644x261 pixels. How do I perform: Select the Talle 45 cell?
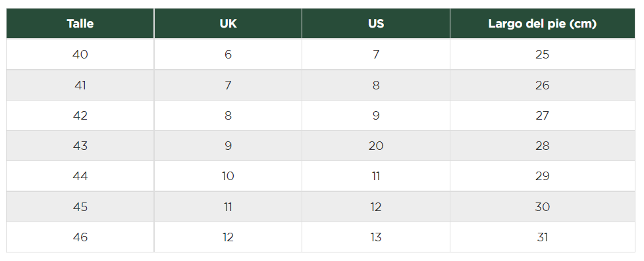coord(80,207)
